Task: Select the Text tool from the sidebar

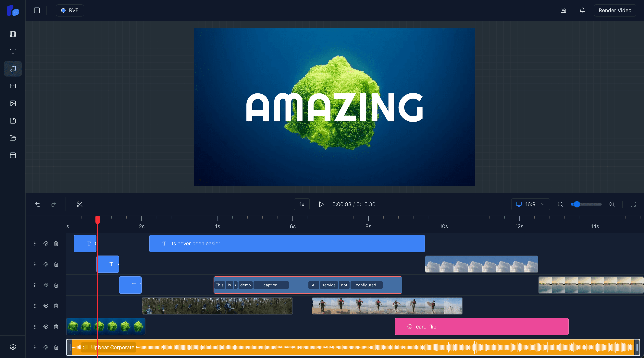Action: pyautogui.click(x=13, y=52)
